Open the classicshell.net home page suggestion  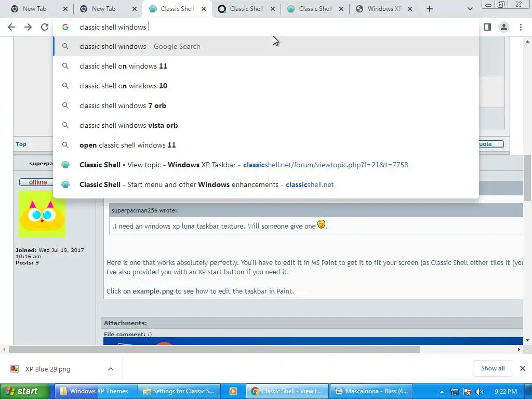266,184
